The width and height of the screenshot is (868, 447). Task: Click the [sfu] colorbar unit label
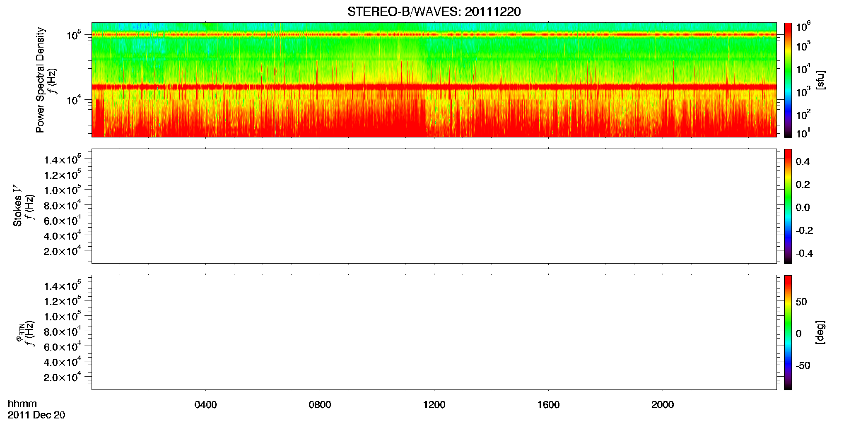(x=820, y=80)
